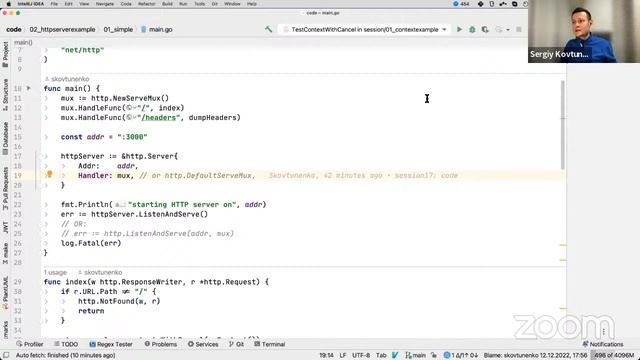
Task: Open the Project tool window
Action: pos(5,54)
